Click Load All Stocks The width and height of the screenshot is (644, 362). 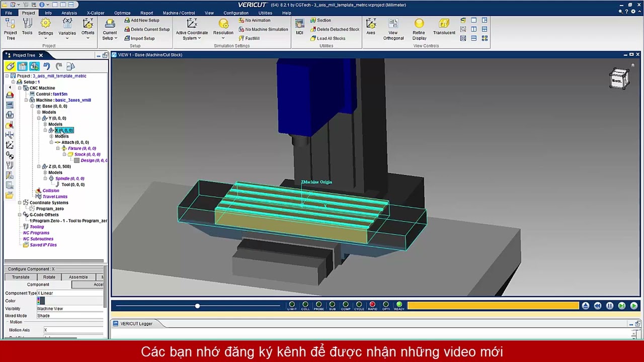click(328, 38)
